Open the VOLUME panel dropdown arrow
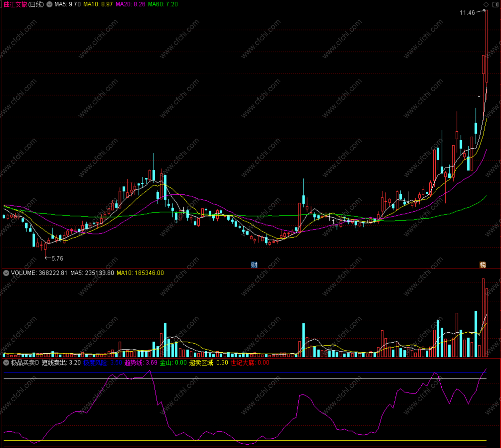The image size is (501, 448). [x=6, y=273]
